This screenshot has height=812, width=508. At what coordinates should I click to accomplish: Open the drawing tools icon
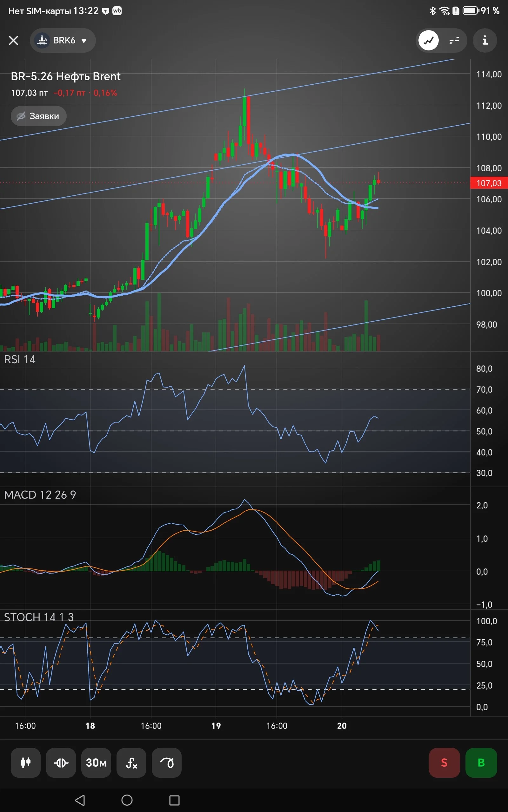coord(167,763)
